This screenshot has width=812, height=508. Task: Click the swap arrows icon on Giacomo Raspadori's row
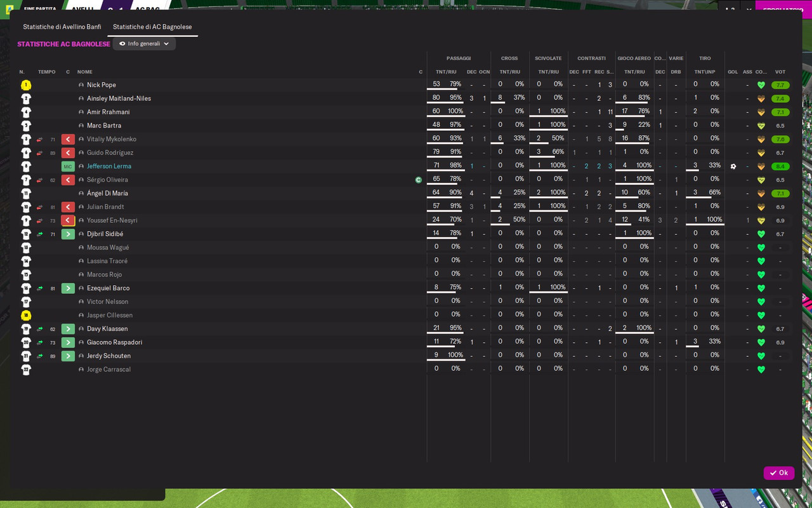(x=40, y=342)
